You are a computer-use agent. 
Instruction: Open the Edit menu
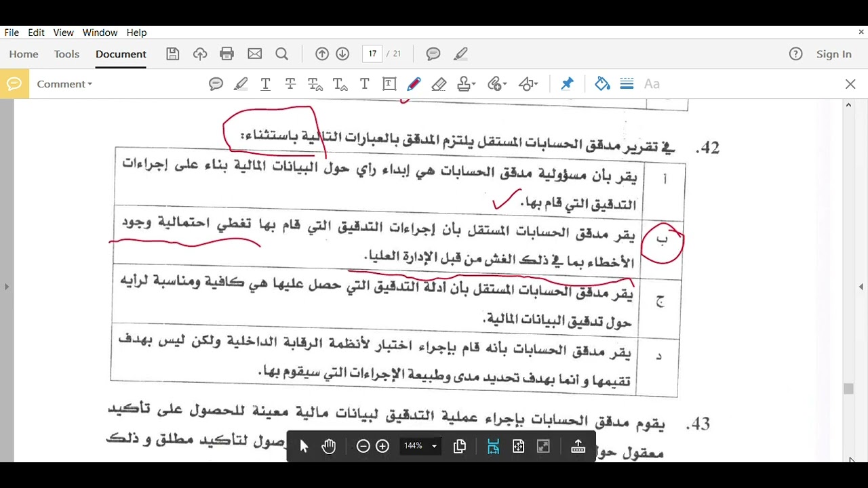click(x=36, y=33)
